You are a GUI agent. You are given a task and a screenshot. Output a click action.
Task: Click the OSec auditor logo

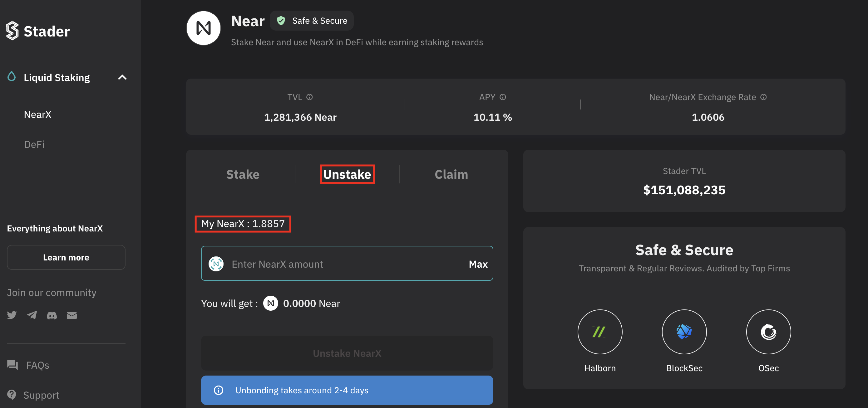click(768, 332)
